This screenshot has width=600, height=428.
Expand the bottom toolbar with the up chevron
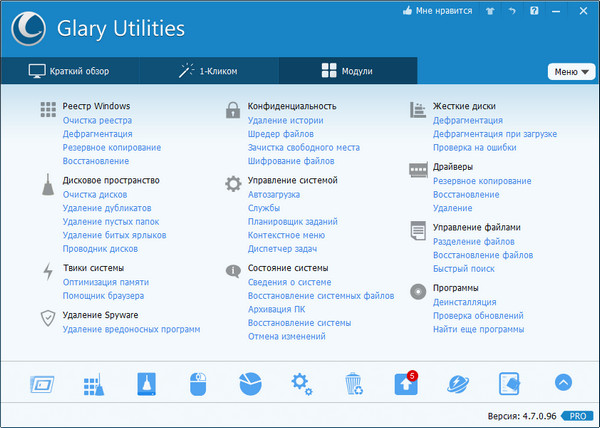click(x=563, y=382)
